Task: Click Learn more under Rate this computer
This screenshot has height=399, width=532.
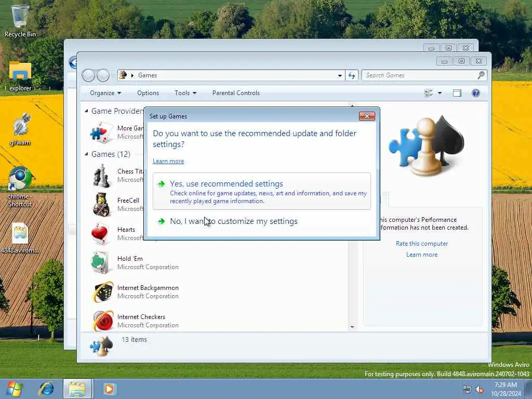Action: click(422, 255)
